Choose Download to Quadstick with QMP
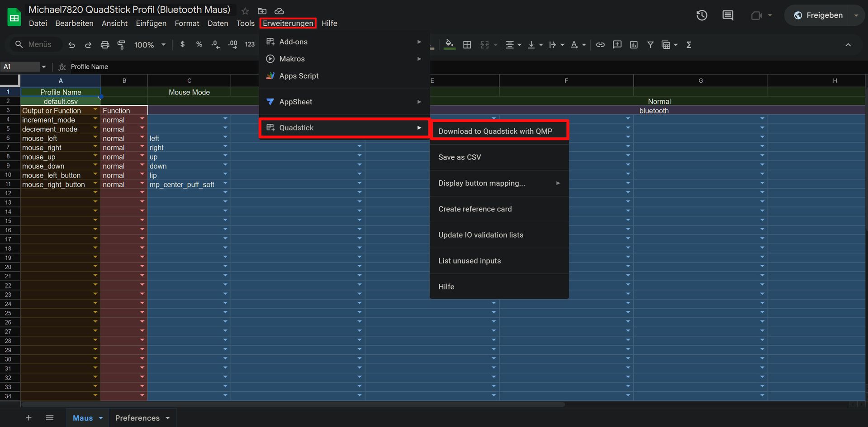This screenshot has height=427, width=868. coord(495,131)
